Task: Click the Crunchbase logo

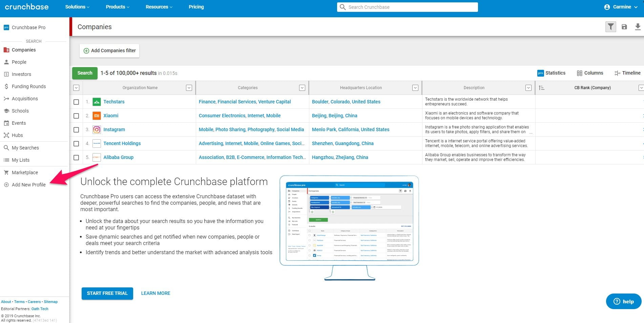Action: pyautogui.click(x=27, y=7)
